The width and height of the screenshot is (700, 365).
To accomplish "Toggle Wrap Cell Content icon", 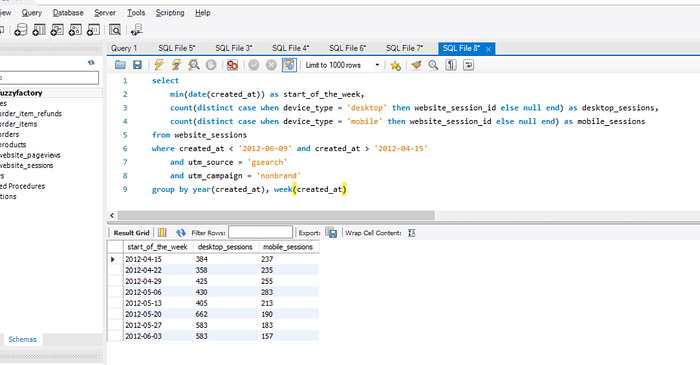I will pos(411,233).
